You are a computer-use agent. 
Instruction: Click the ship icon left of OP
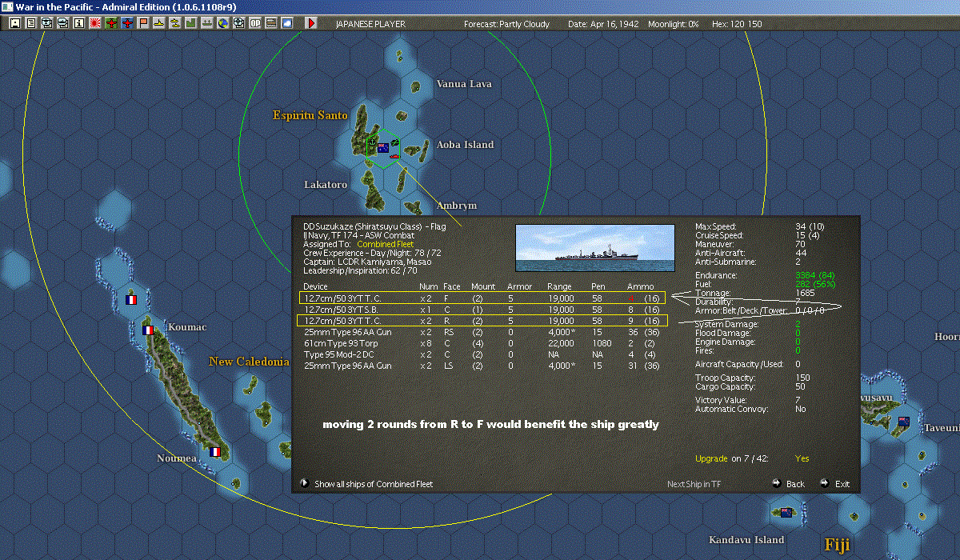[238, 24]
